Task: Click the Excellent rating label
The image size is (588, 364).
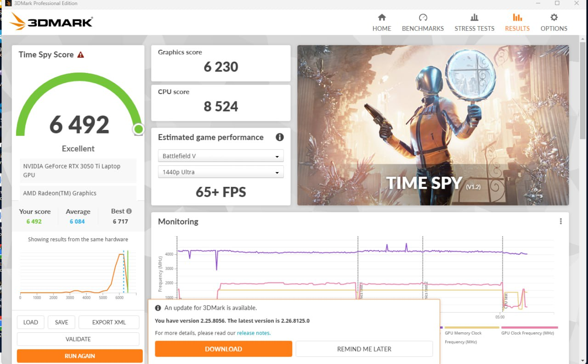Action: click(x=78, y=149)
